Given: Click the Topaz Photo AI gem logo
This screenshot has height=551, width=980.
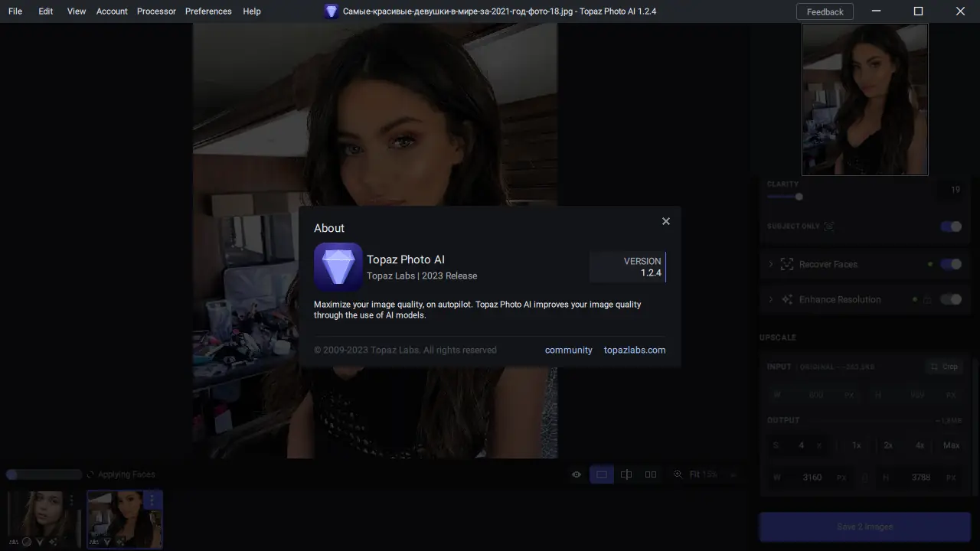Looking at the screenshot, I should [x=338, y=267].
